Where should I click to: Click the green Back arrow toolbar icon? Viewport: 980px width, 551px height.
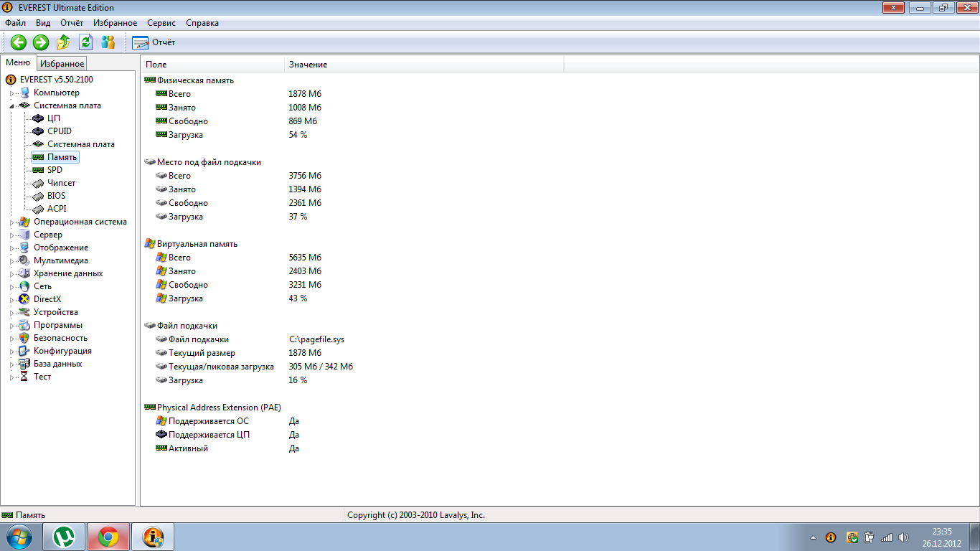coord(18,42)
